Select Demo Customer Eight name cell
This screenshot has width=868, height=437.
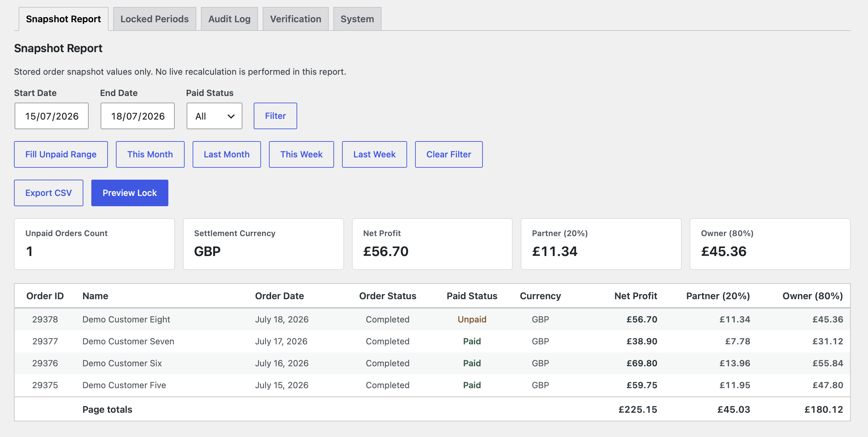pyautogui.click(x=127, y=319)
